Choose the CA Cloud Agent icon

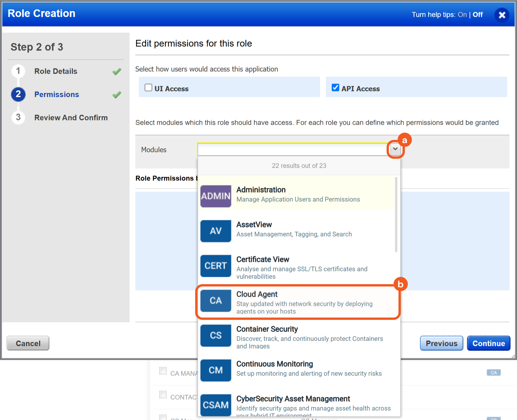pyautogui.click(x=216, y=300)
